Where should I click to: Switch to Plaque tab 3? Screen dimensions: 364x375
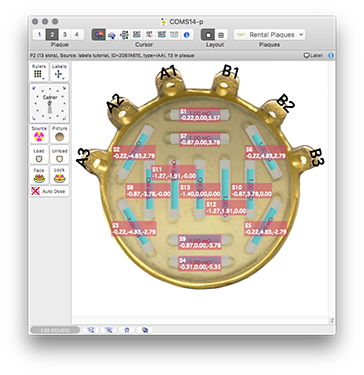(65, 34)
